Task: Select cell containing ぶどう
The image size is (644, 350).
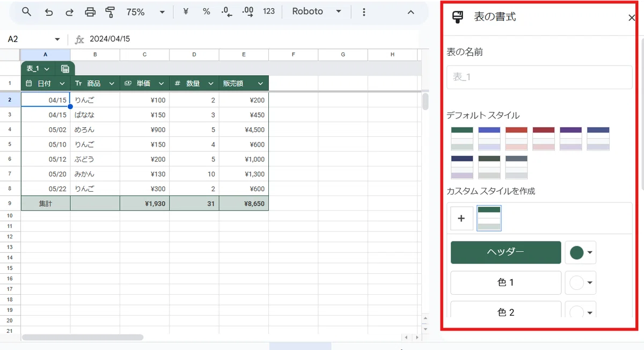Action: (x=95, y=159)
